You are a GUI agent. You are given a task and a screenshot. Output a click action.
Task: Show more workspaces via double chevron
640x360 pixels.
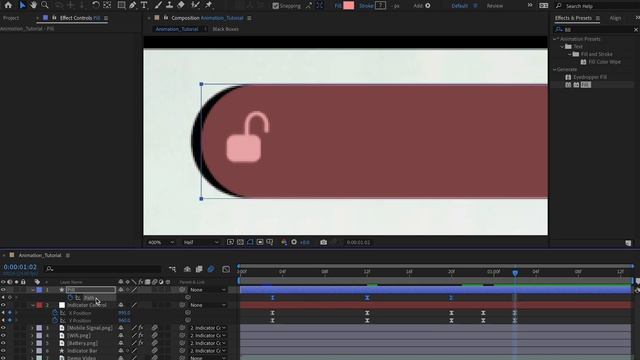point(530,5)
